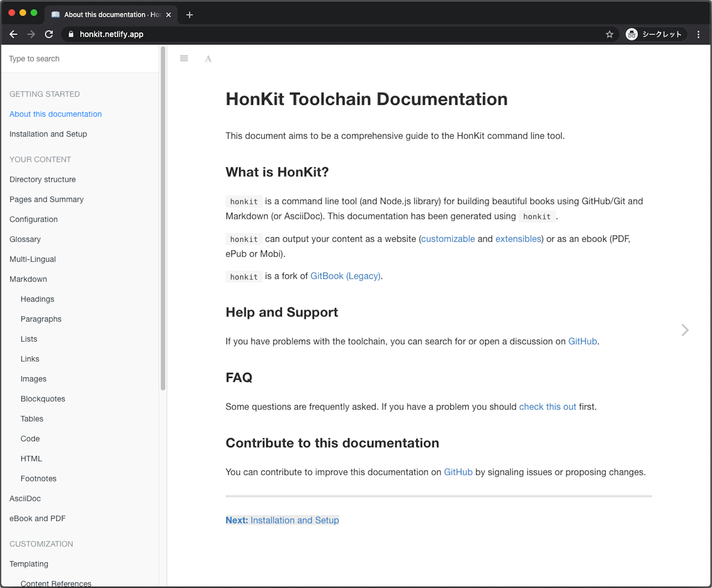Open the Markdown page
712x588 pixels.
(28, 280)
